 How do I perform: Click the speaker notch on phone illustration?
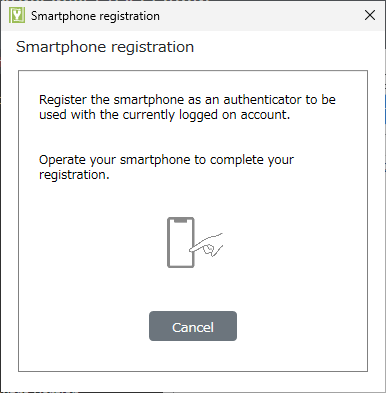[181, 220]
